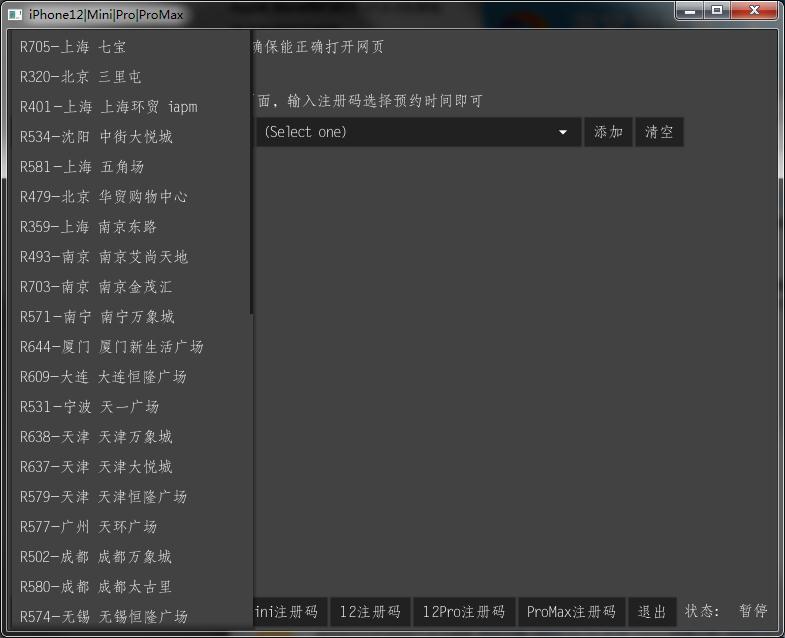Viewport: 785px width, 638px height.
Task: Open the (Select one) dropdown arrow
Action: click(x=563, y=132)
